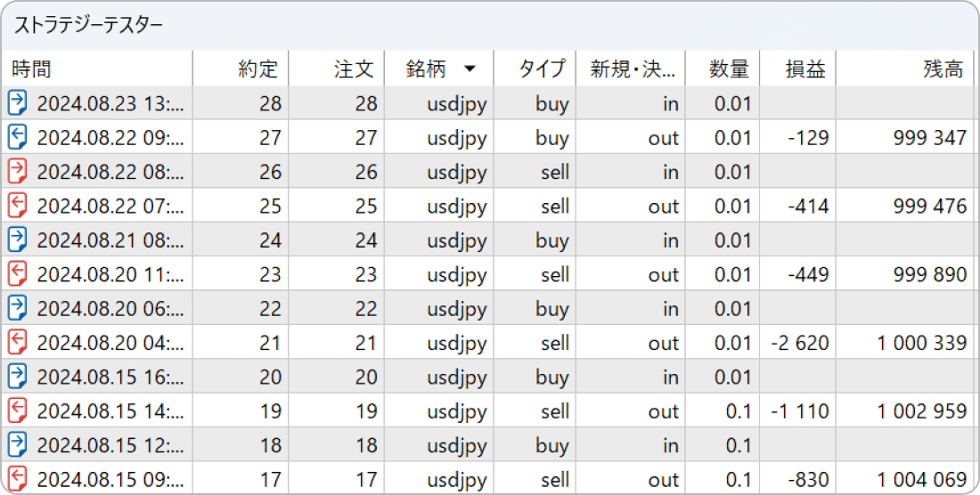The height and width of the screenshot is (495, 980).
Task: Click the 損益 column header
Action: point(804,69)
